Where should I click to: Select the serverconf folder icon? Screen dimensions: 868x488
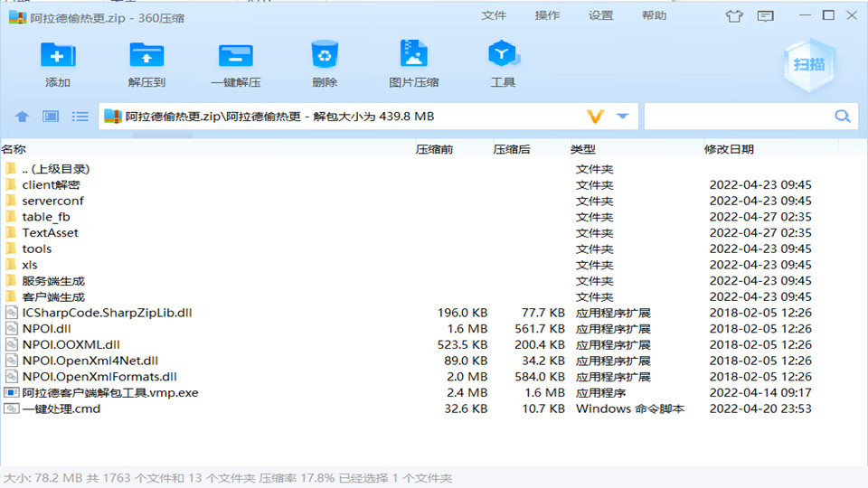click(x=11, y=201)
